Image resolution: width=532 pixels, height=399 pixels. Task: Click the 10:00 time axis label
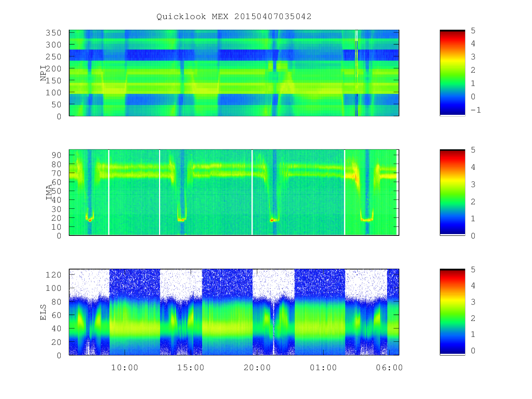tap(125, 368)
